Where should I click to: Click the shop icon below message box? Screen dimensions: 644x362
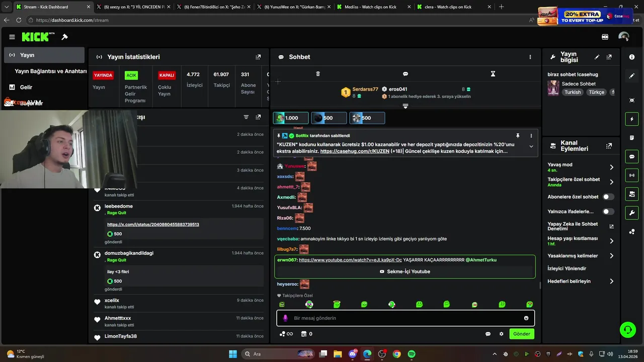click(304, 334)
